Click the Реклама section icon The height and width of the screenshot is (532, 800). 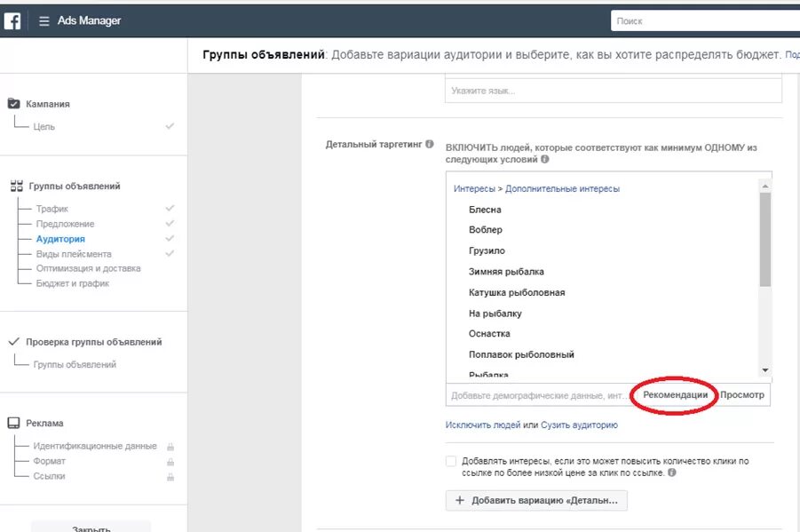(14, 424)
